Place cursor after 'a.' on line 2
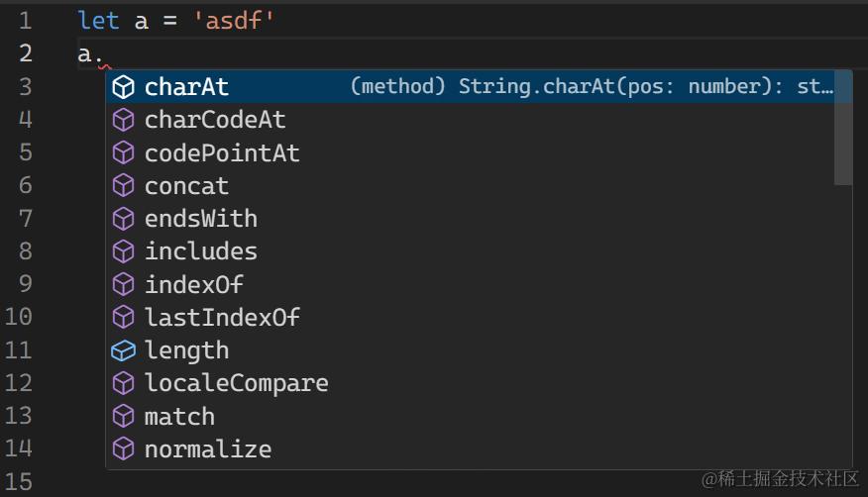868x497 pixels. [x=105, y=54]
